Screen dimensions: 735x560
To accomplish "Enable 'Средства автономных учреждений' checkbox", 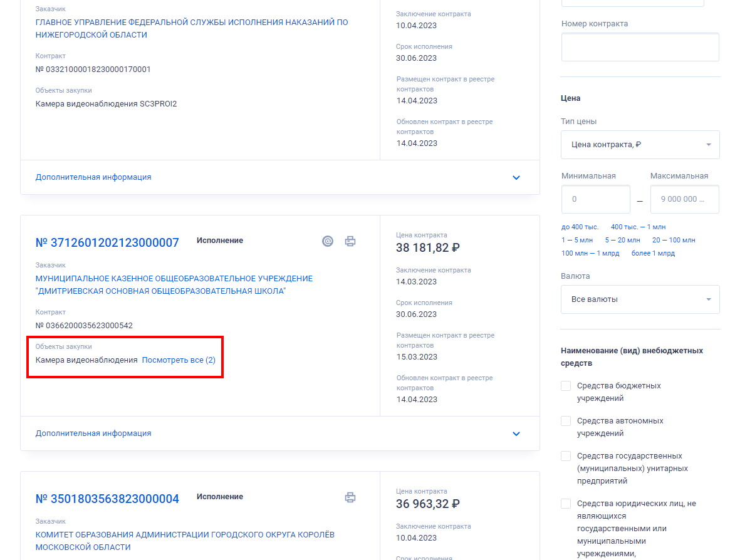I will [x=566, y=421].
